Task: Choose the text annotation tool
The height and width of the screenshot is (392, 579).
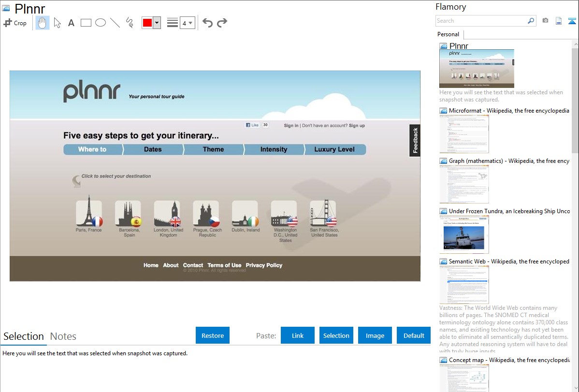Action: point(71,23)
